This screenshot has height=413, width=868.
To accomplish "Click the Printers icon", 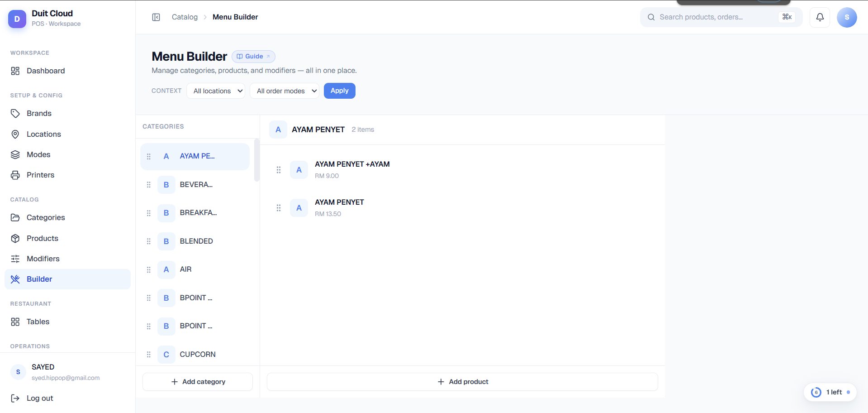I will tap(15, 175).
